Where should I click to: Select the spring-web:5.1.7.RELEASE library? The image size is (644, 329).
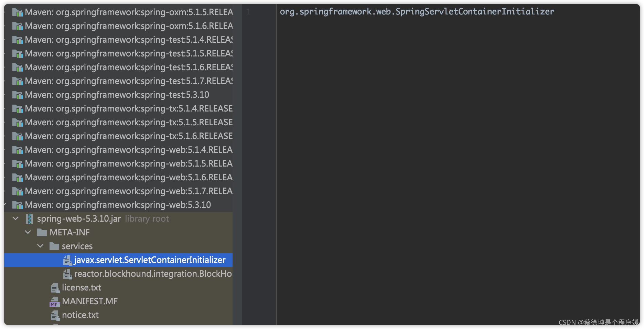(127, 191)
